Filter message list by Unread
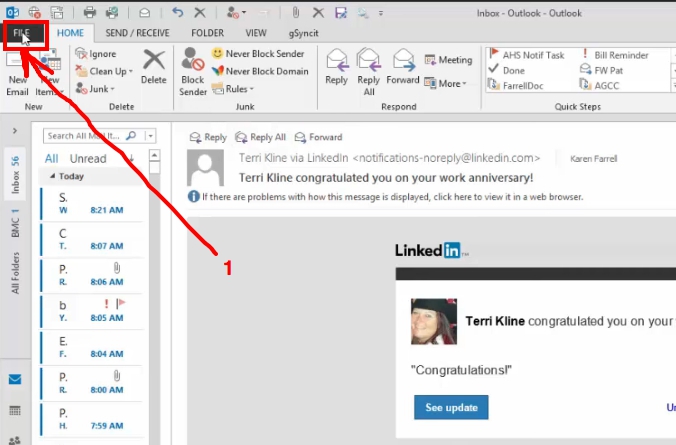This screenshot has width=676, height=445. pos(88,159)
